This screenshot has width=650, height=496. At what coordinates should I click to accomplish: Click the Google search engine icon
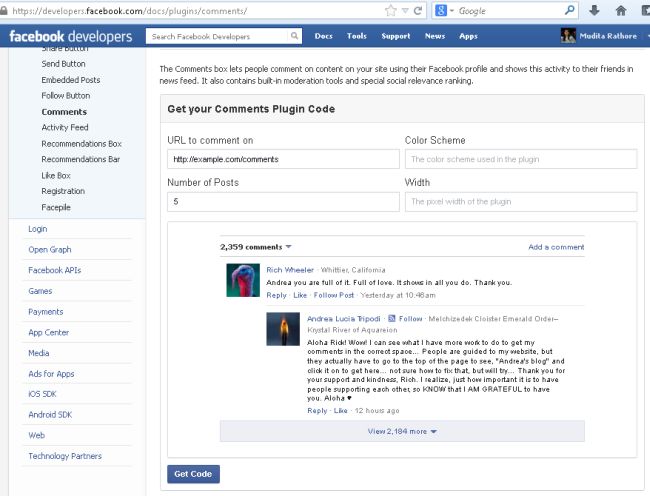pyautogui.click(x=441, y=11)
